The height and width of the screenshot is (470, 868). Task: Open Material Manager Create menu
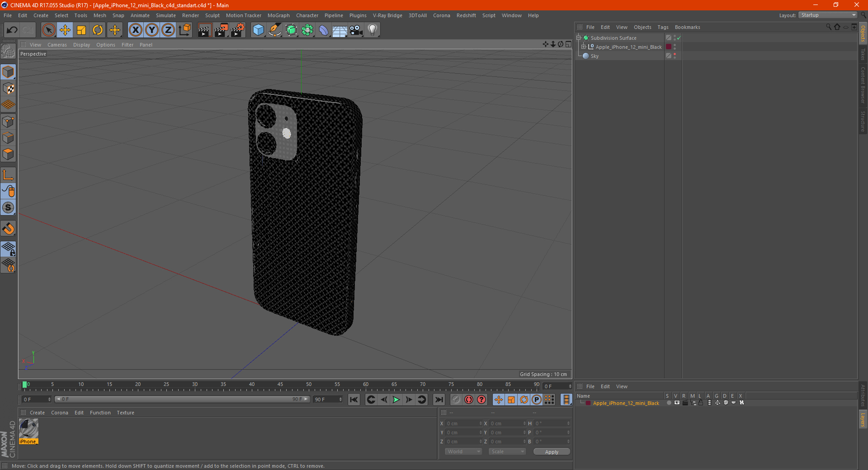pos(37,413)
